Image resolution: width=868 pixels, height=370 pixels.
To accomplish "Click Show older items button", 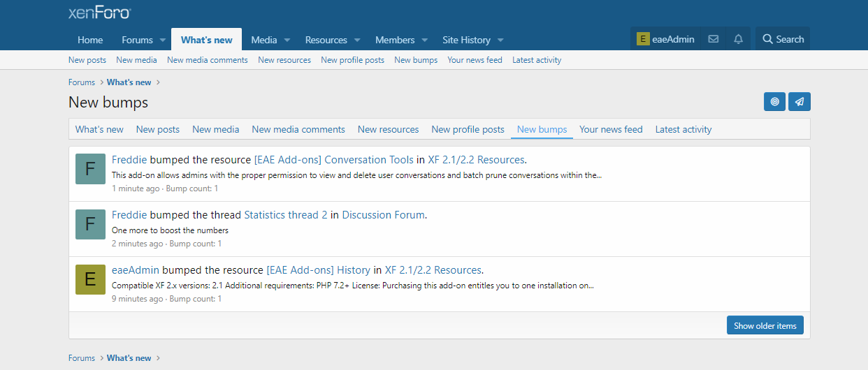I will tap(765, 325).
